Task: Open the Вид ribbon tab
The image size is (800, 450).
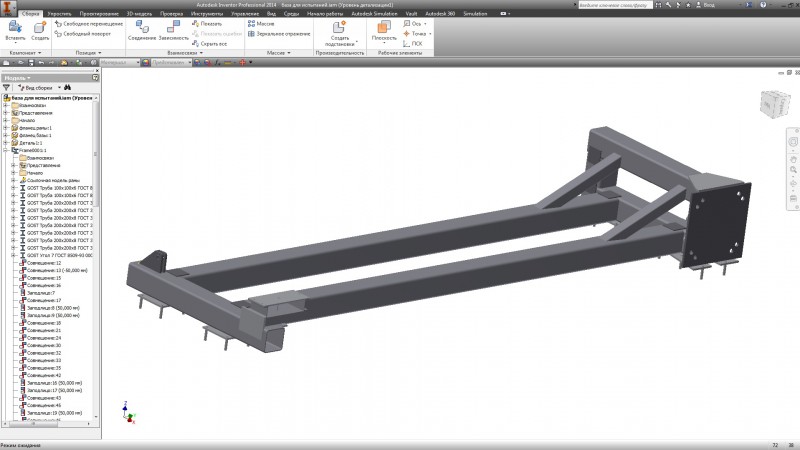Action: [x=271, y=14]
